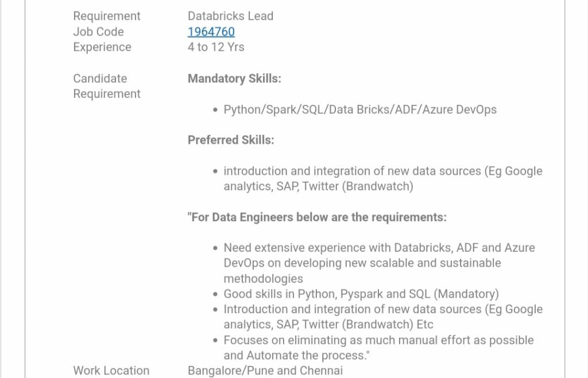Select the '4 to 12 Yrs' experience value
The image size is (588, 378).
216,47
